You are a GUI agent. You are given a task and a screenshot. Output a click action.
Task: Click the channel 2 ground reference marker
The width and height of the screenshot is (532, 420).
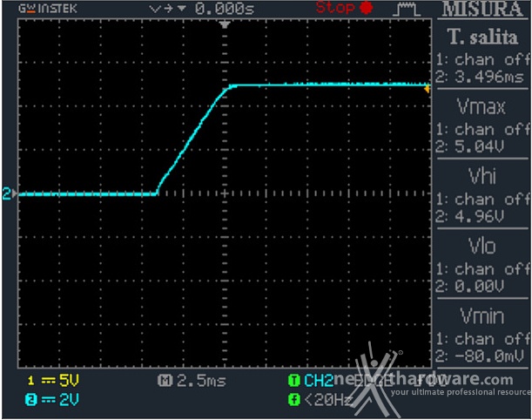click(x=10, y=193)
